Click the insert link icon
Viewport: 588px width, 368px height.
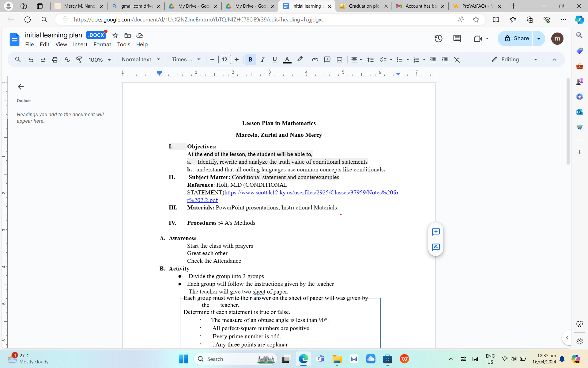tap(315, 59)
